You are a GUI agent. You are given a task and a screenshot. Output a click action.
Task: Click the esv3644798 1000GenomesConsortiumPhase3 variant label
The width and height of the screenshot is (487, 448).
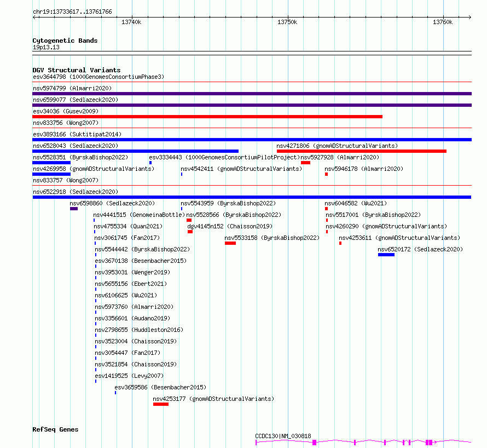coord(98,77)
